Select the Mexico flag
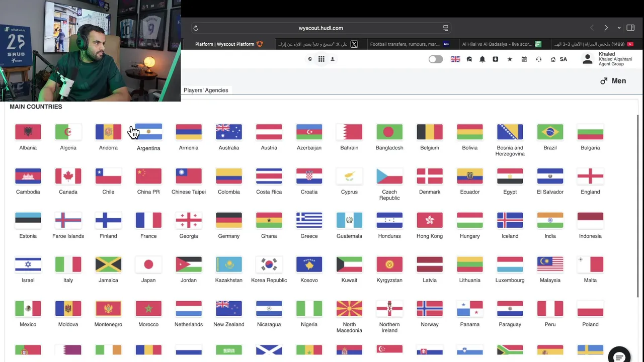This screenshot has height=362, width=644. click(x=28, y=309)
